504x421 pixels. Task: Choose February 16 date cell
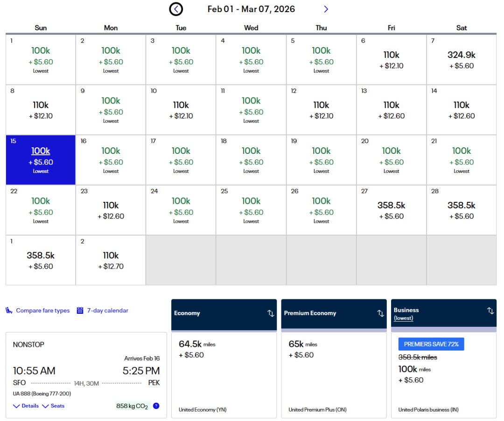tap(111, 160)
